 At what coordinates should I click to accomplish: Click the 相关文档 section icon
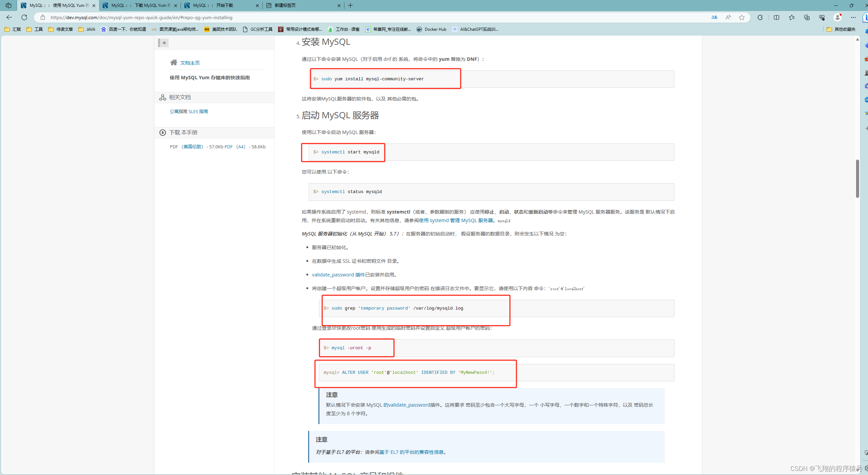(163, 97)
